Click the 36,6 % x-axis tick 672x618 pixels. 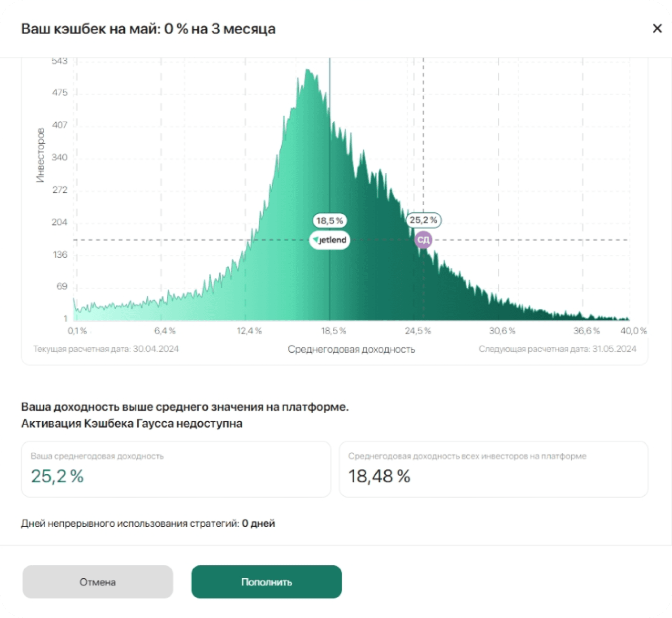[x=586, y=331]
